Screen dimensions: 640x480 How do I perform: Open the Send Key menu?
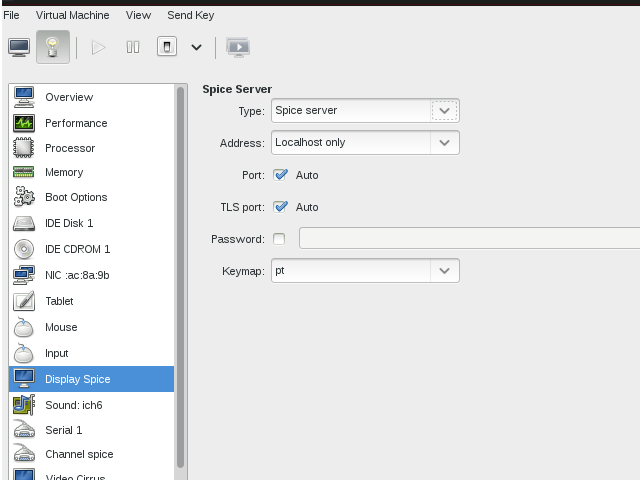point(191,15)
